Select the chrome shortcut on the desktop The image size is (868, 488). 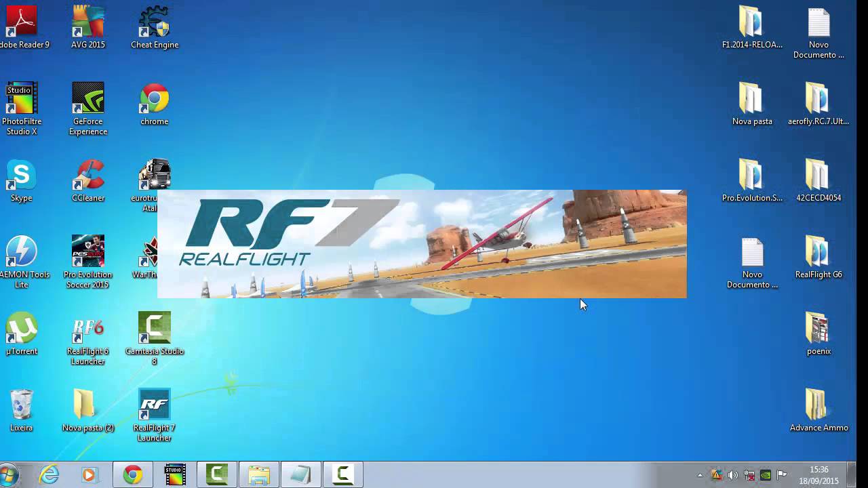(x=155, y=105)
